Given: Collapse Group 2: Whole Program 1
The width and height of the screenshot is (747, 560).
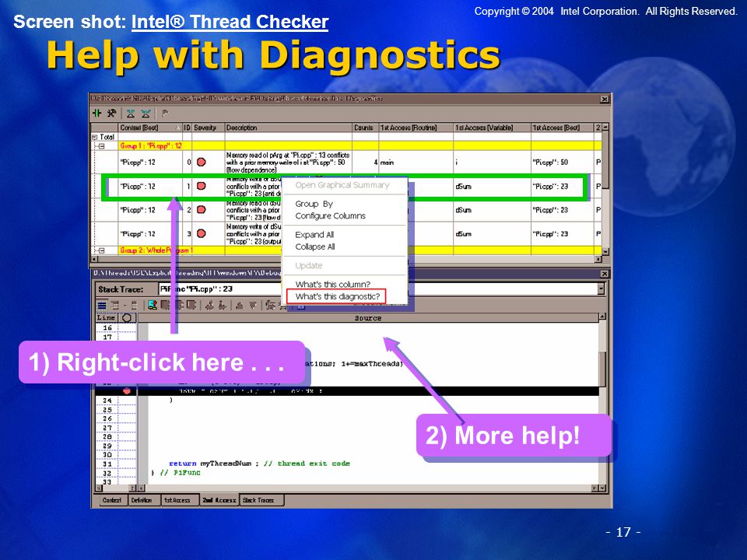Looking at the screenshot, I should click(x=101, y=250).
